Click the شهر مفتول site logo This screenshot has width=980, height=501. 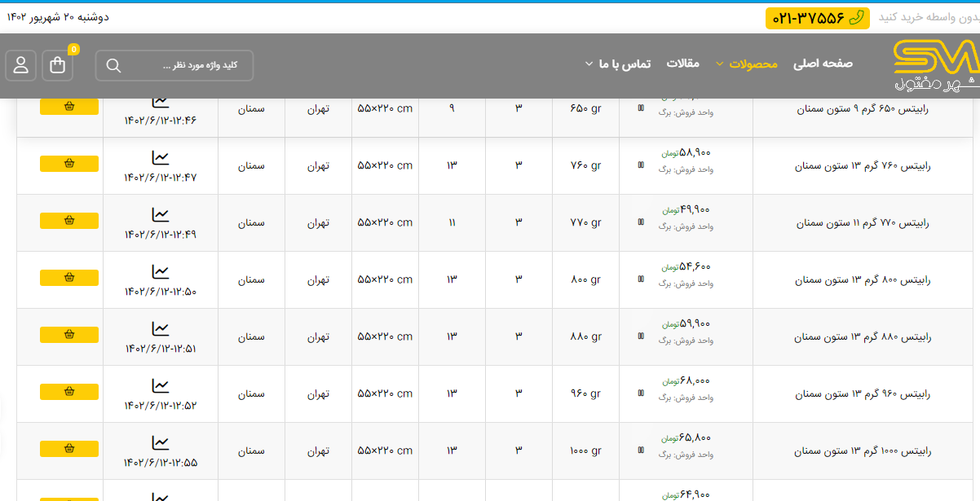(x=935, y=65)
